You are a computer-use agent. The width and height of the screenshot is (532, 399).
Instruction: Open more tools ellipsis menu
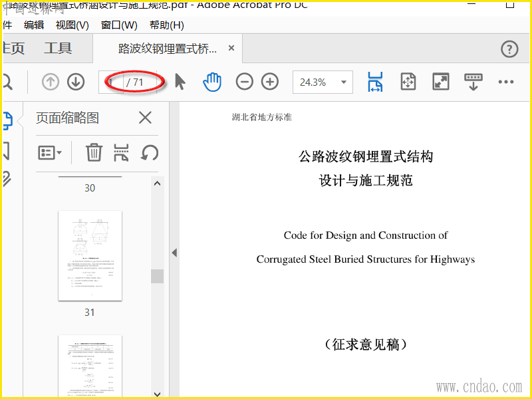coord(505,82)
